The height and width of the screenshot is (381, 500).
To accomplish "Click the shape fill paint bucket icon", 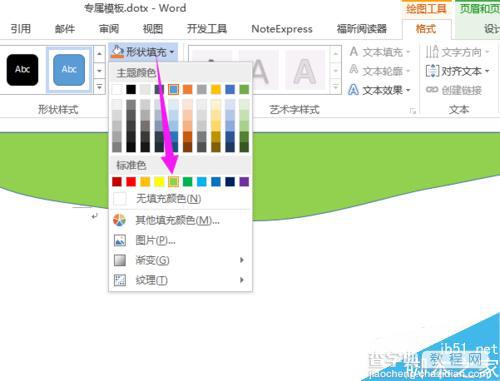I will pyautogui.click(x=117, y=52).
